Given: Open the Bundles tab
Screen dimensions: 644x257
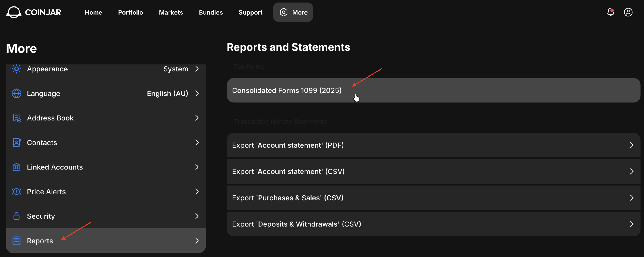Looking at the screenshot, I should pos(211,12).
